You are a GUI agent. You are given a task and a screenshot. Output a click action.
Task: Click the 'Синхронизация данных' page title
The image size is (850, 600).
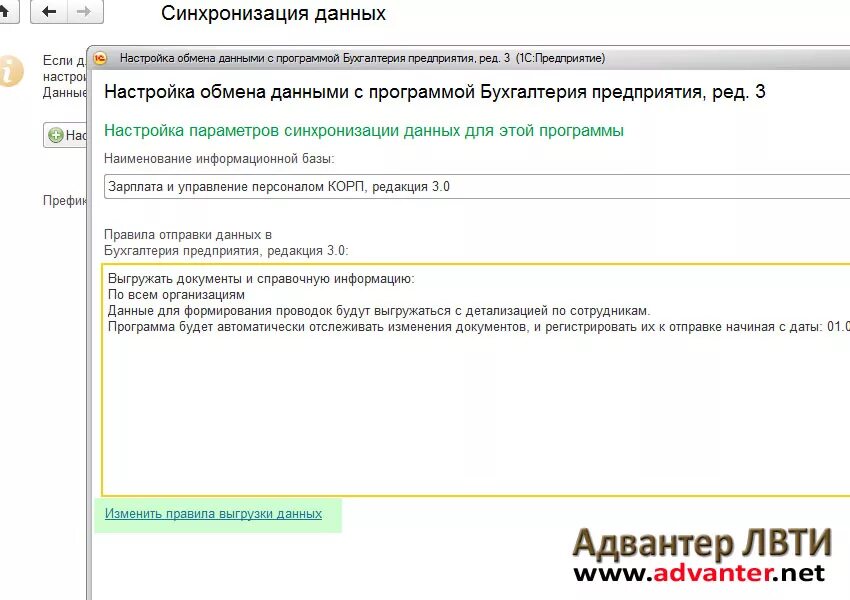[x=273, y=14]
